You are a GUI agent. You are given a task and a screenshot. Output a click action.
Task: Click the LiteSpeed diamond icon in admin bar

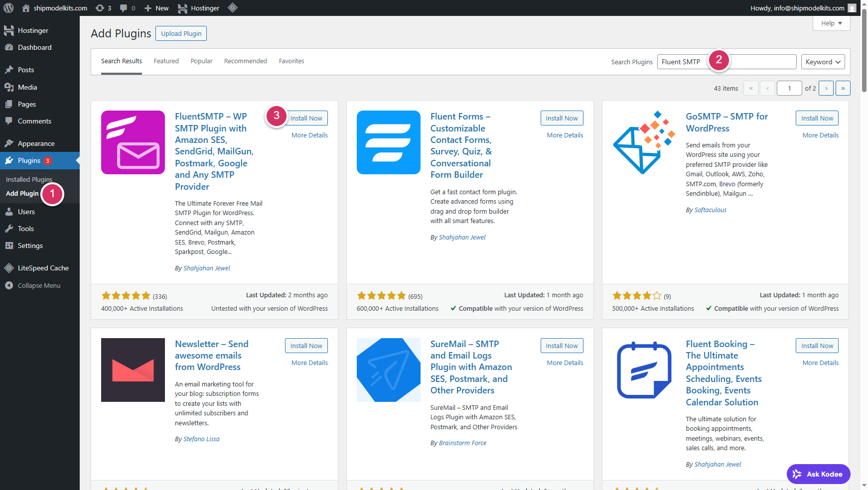click(x=233, y=8)
